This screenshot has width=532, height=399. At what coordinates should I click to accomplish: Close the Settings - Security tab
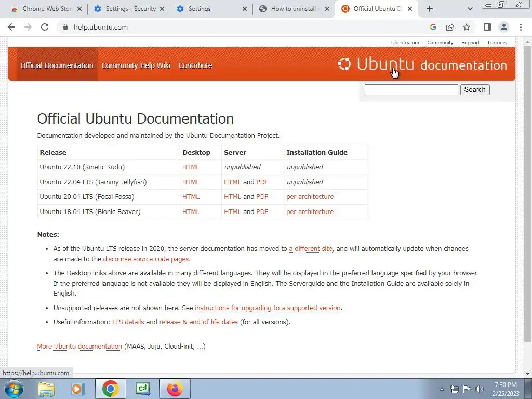pyautogui.click(x=162, y=9)
